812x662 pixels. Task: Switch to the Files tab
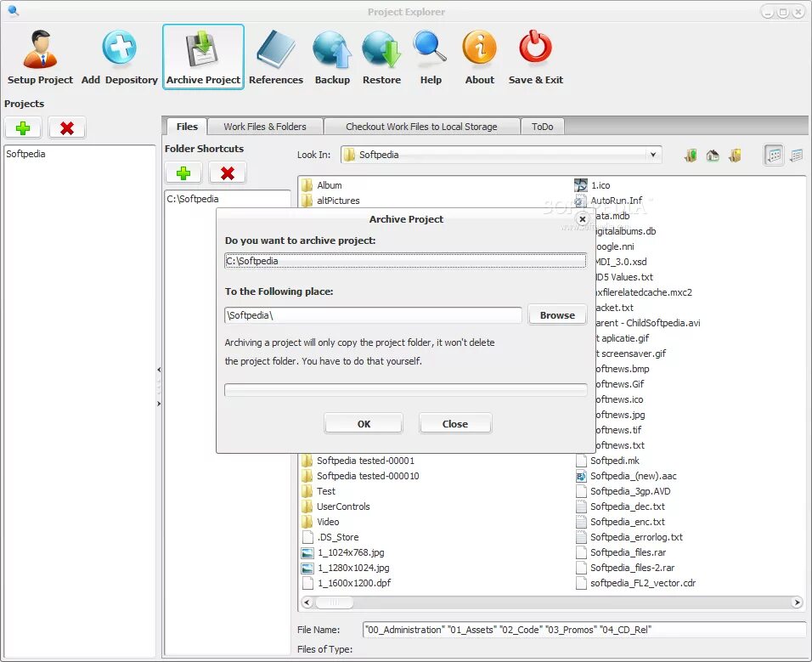click(x=187, y=127)
